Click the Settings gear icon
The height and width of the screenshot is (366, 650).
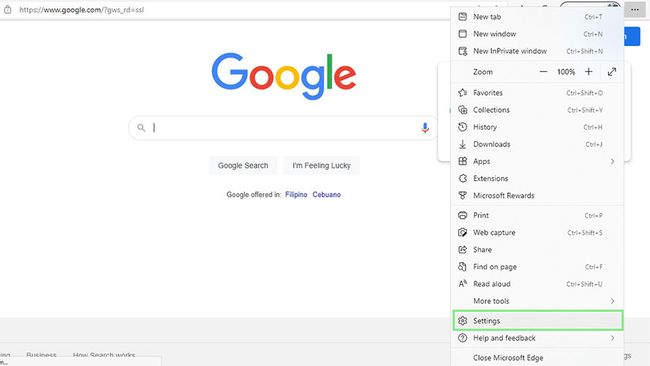[463, 321]
